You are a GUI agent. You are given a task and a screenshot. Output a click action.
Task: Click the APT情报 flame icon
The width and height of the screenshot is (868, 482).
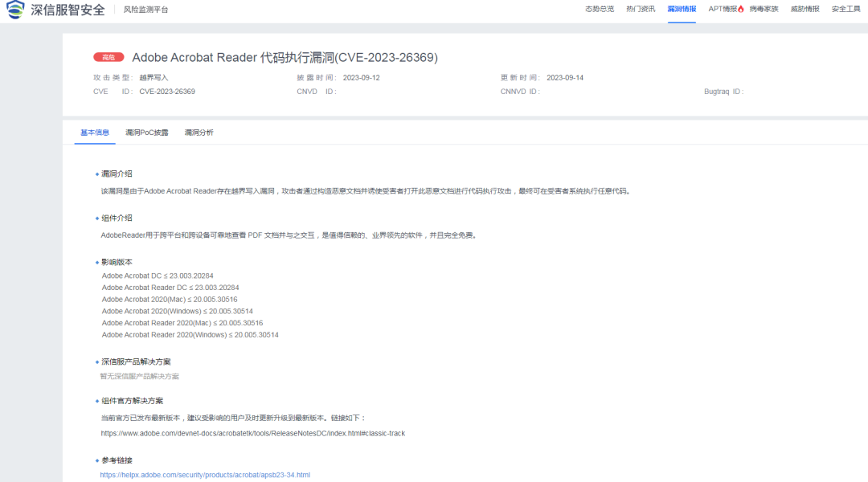741,9
